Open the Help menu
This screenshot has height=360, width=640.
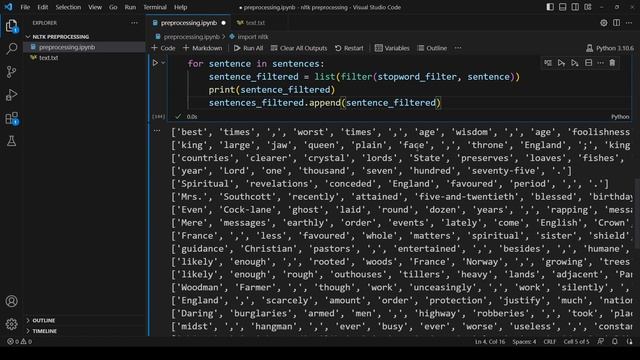coord(180,7)
